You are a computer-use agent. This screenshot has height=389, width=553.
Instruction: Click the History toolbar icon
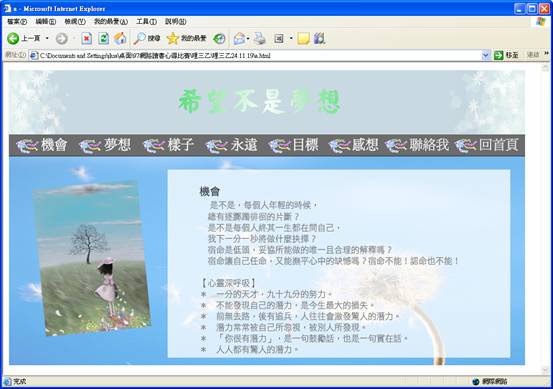pyautogui.click(x=219, y=38)
